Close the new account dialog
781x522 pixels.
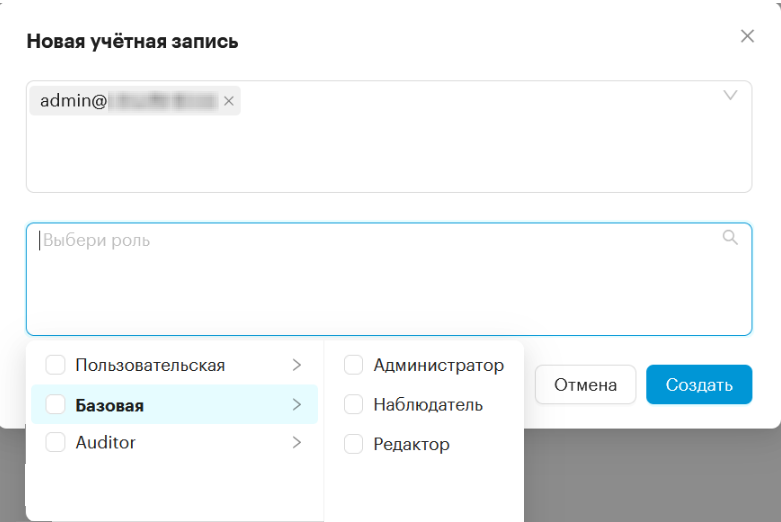pyautogui.click(x=747, y=36)
